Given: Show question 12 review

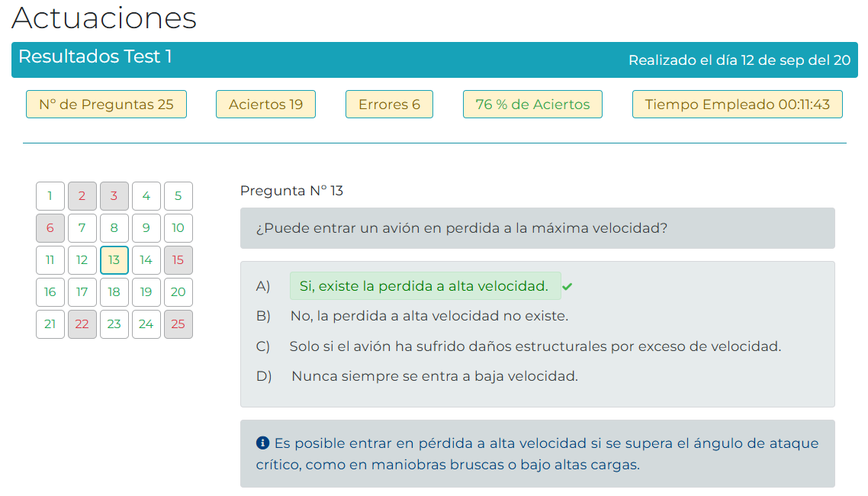Looking at the screenshot, I should 82,260.
